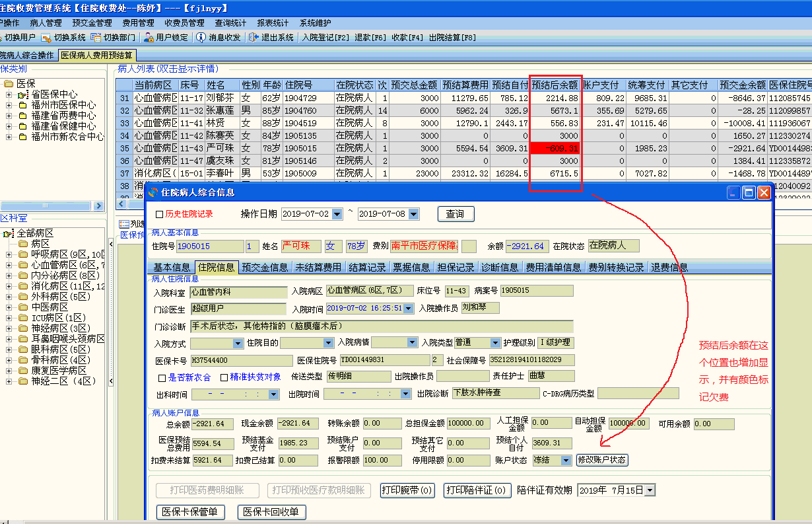Click the 退出系统 exit icon

click(x=254, y=38)
